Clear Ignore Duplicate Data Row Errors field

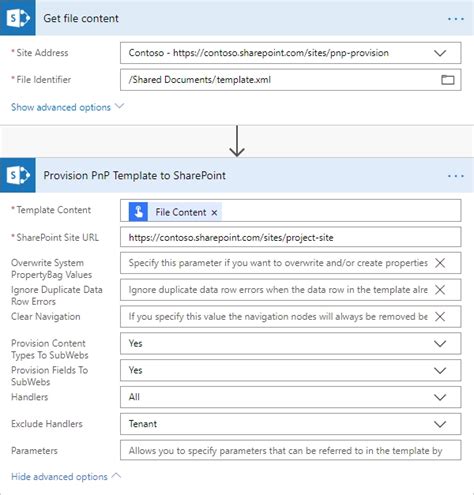tap(440, 290)
